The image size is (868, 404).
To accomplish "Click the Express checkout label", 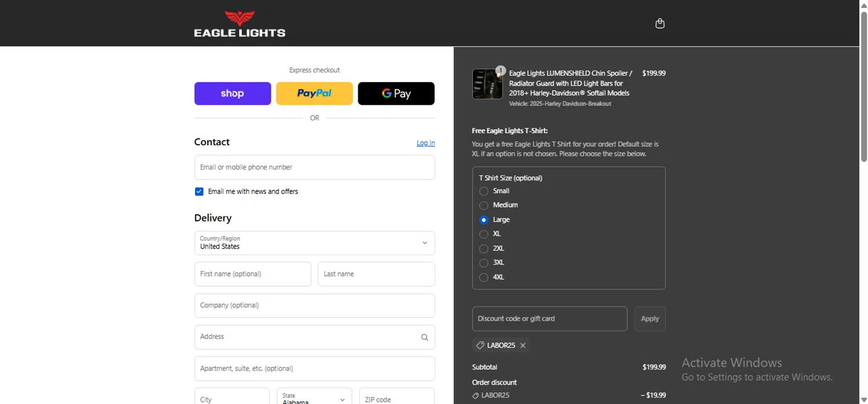I will (315, 70).
